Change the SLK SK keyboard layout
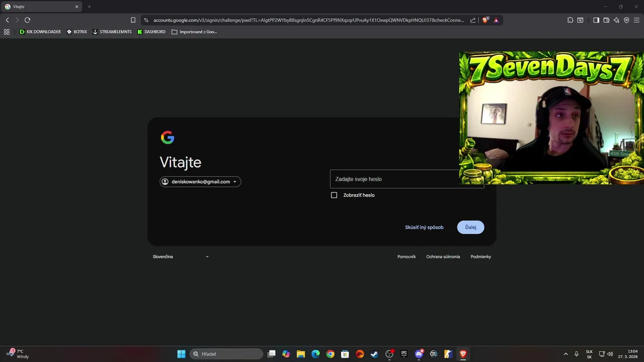 pyautogui.click(x=589, y=354)
